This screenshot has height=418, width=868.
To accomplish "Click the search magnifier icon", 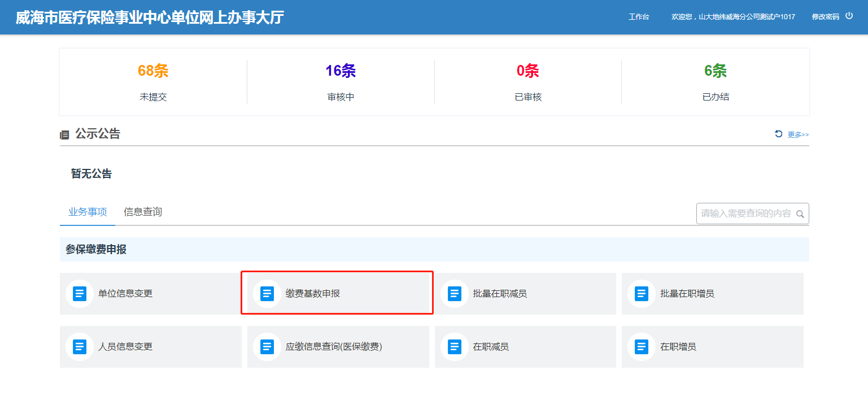I will tap(800, 214).
